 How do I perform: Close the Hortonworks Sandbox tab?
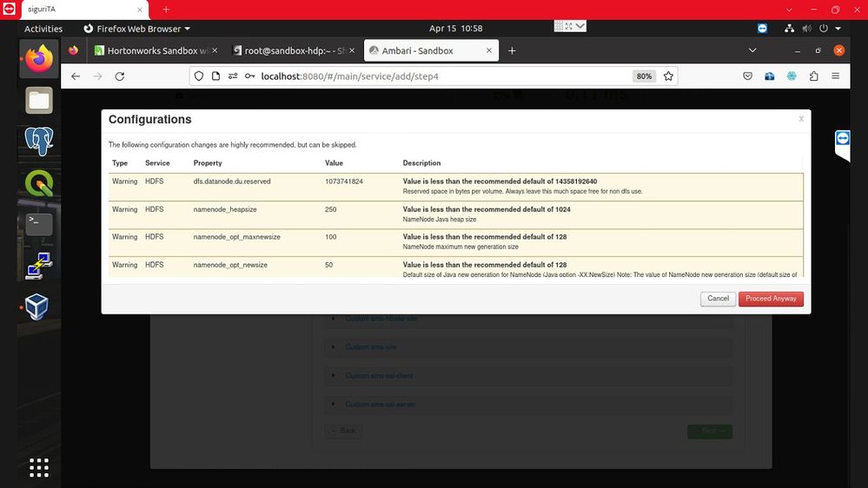(x=215, y=50)
